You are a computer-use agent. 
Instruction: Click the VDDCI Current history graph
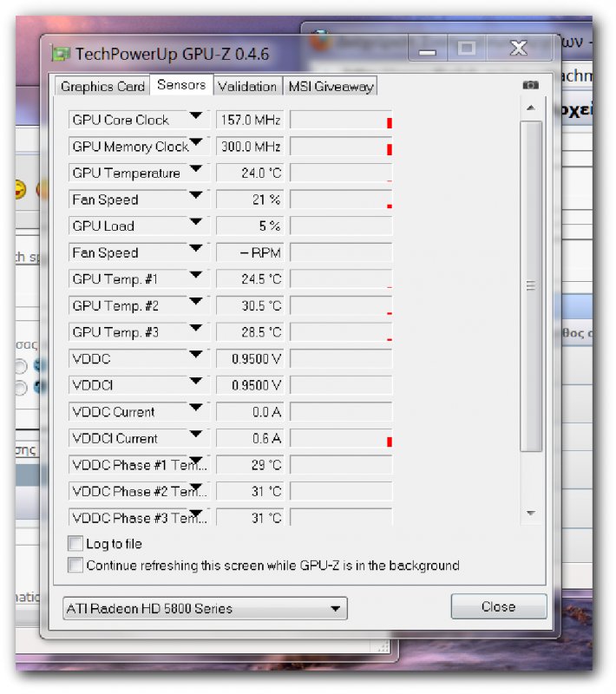click(x=341, y=438)
